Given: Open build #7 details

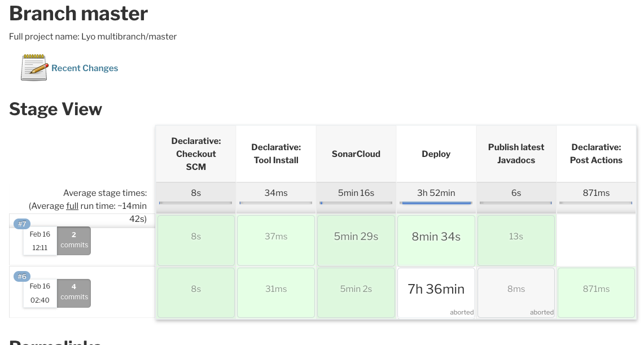Looking at the screenshot, I should [x=21, y=224].
